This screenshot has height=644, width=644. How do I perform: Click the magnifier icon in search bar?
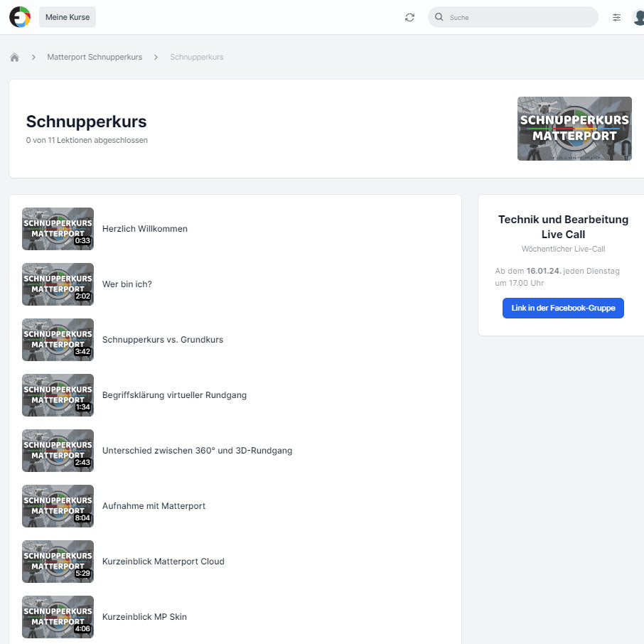point(439,17)
